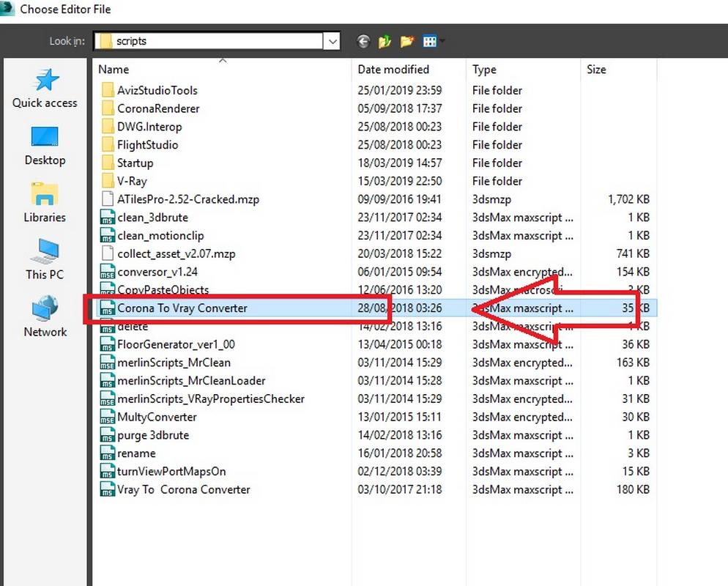Click date 13/01/2015 15:11 cell
Screen dimensions: 728x586
tap(399, 417)
